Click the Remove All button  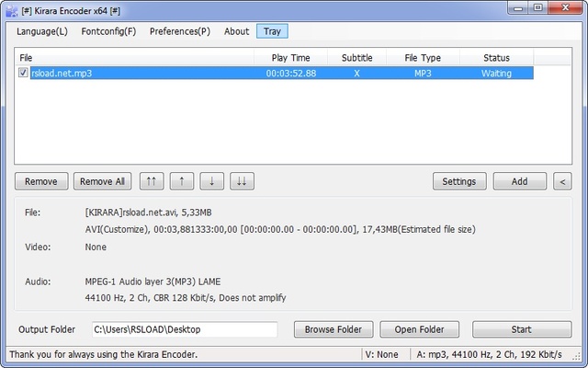102,181
